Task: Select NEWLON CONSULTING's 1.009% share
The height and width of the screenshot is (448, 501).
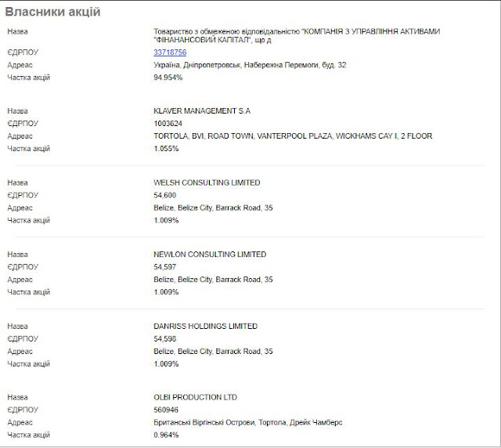Action: pos(166,292)
